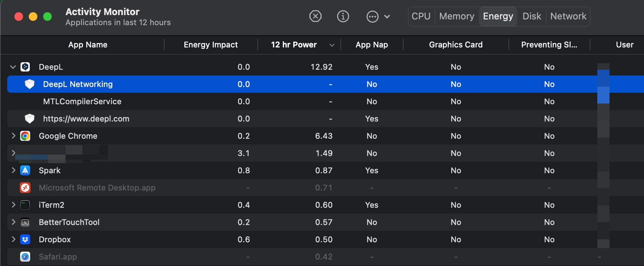Sort by Preventing Sleep column header
The image size is (644, 266).
tap(549, 45)
